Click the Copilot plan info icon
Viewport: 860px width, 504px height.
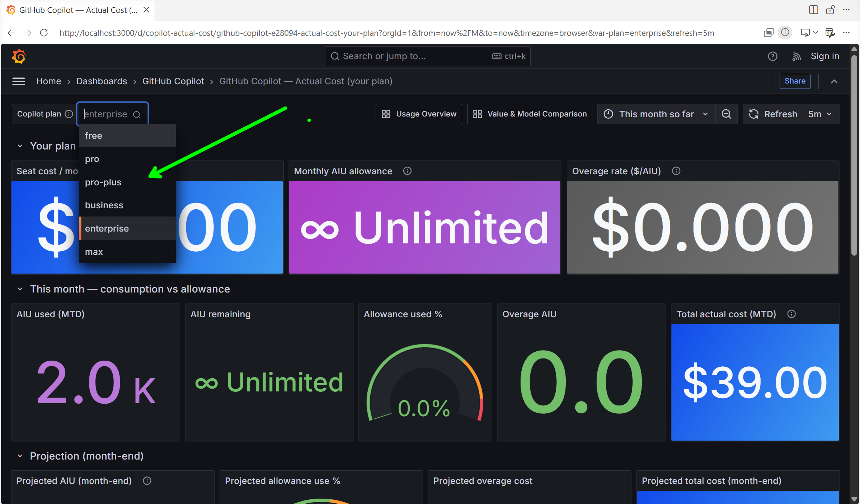pyautogui.click(x=69, y=114)
